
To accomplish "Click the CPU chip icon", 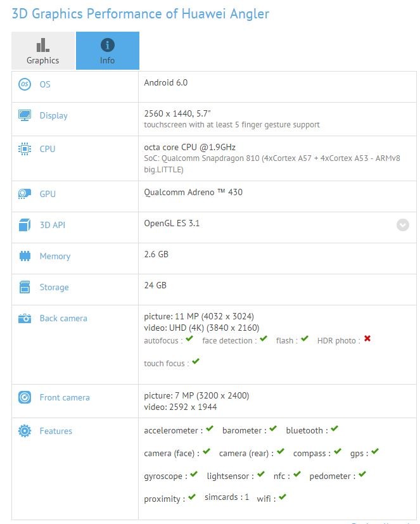I will [25, 149].
